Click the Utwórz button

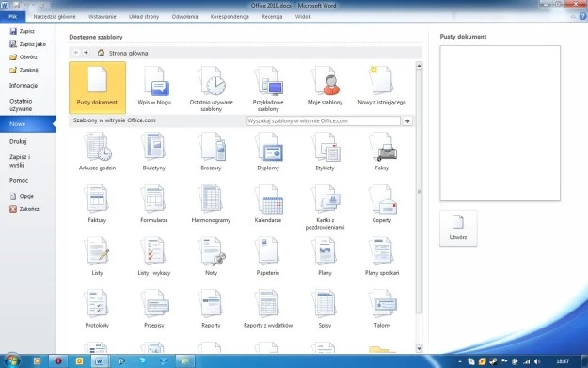458,228
